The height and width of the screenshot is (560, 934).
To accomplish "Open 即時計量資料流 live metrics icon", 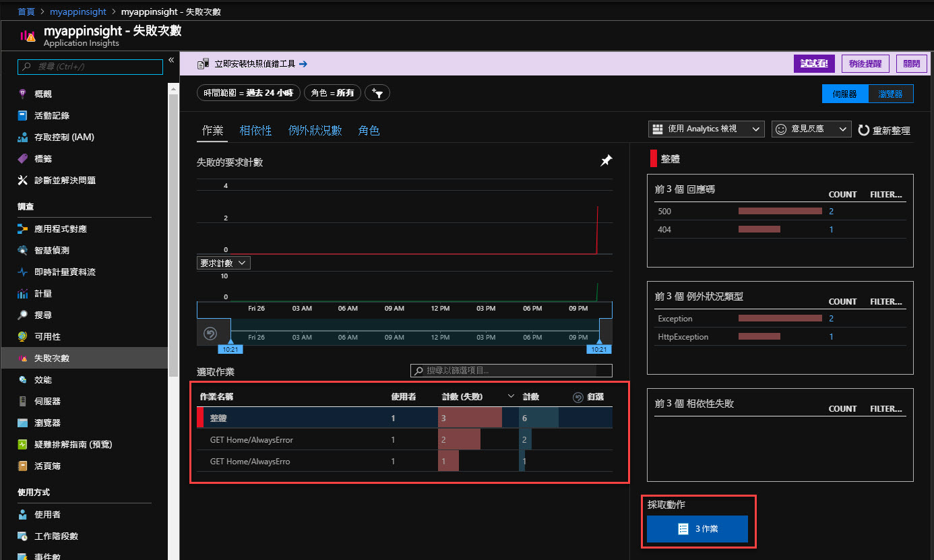I will pos(23,272).
